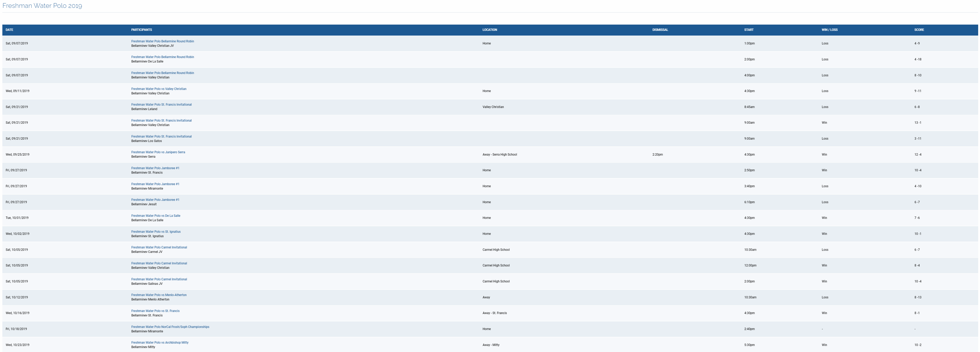Select the 7 -6 score cell
Screen dimensions: 980x352
point(917,218)
